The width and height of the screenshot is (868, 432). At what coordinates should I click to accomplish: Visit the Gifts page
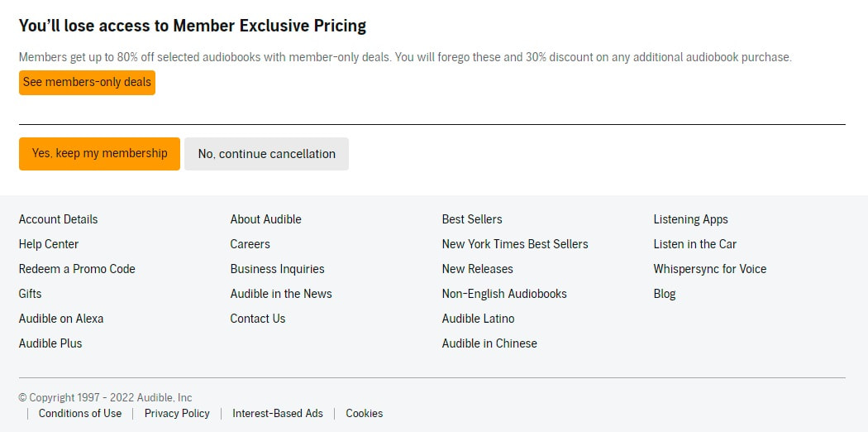pos(30,294)
